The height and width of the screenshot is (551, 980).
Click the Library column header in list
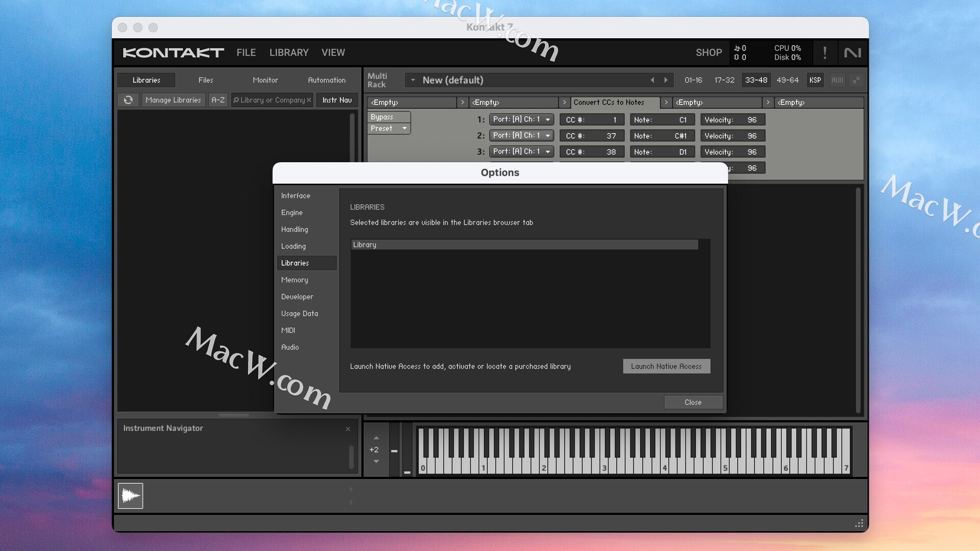pos(525,245)
